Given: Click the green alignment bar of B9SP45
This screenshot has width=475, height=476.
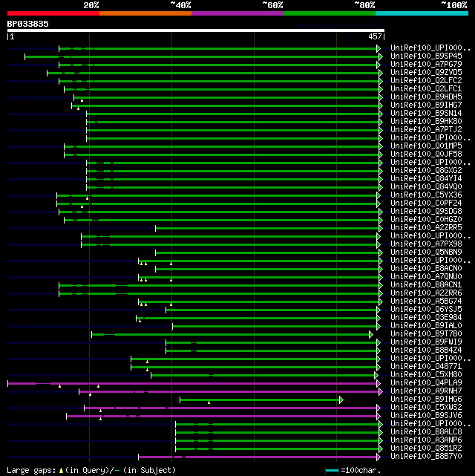Looking at the screenshot, I should pos(202,56).
